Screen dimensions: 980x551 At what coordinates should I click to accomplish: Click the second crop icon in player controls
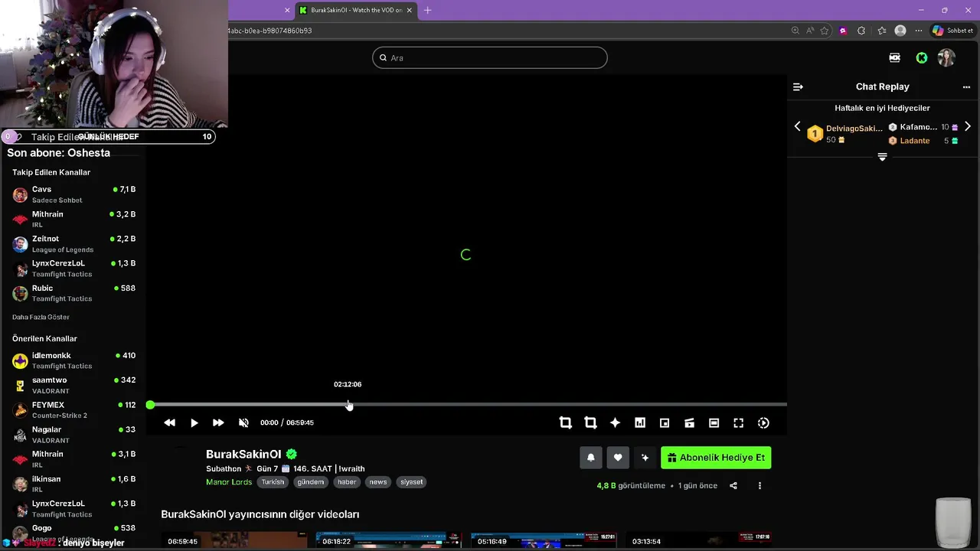(x=590, y=422)
